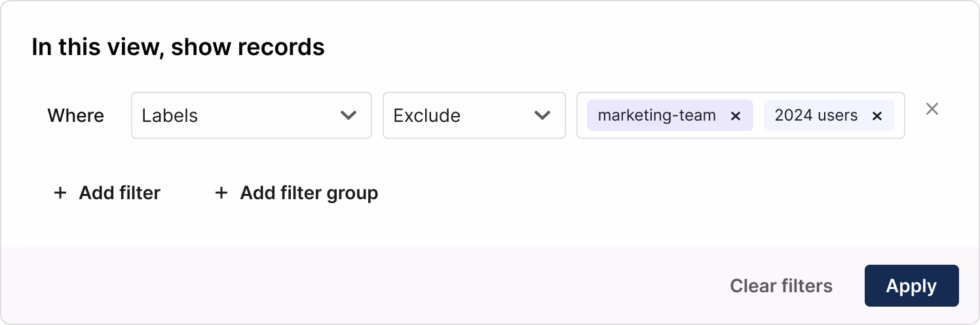
Task: Select the 2024 users tag text
Action: [x=816, y=116]
